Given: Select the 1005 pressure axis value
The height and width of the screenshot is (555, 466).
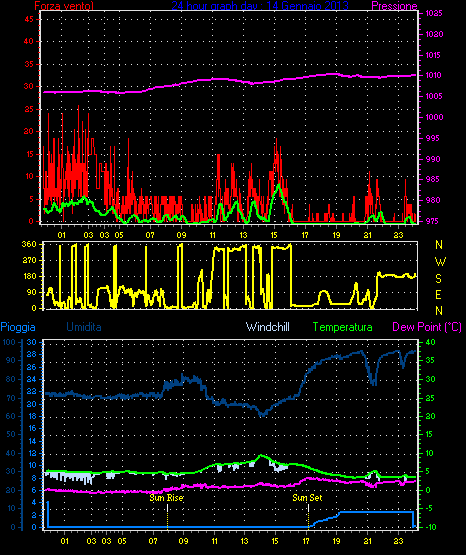Looking at the screenshot, I should click(434, 96).
